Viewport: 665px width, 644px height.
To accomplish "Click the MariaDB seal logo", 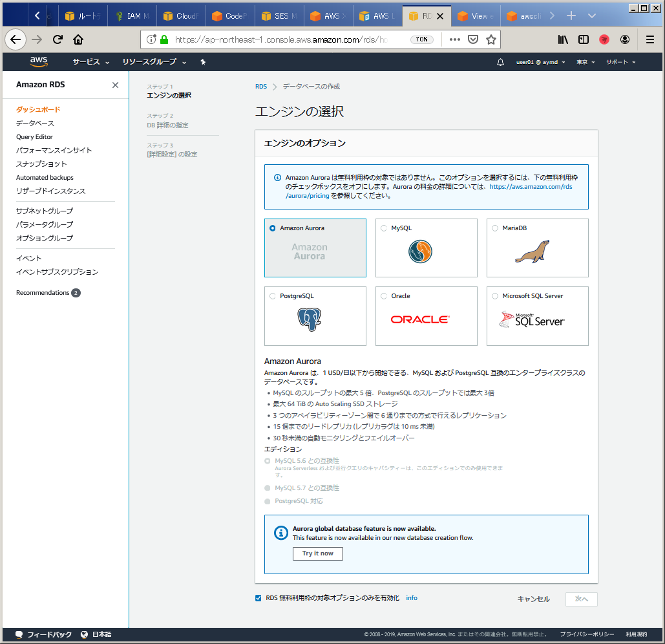I will tap(533, 252).
